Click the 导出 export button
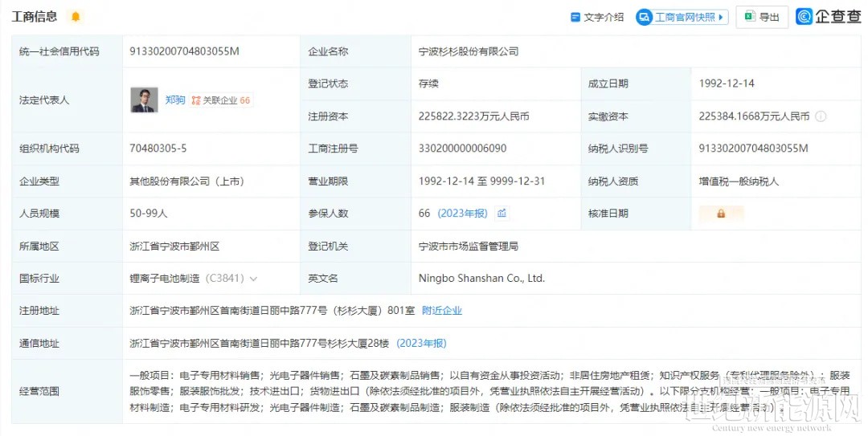 (x=762, y=17)
